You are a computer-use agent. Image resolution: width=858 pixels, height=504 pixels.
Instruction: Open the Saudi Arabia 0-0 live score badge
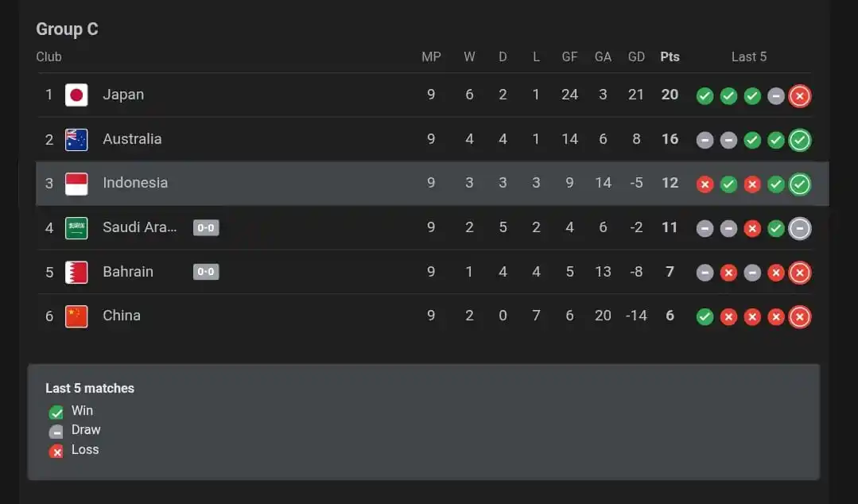(x=206, y=227)
